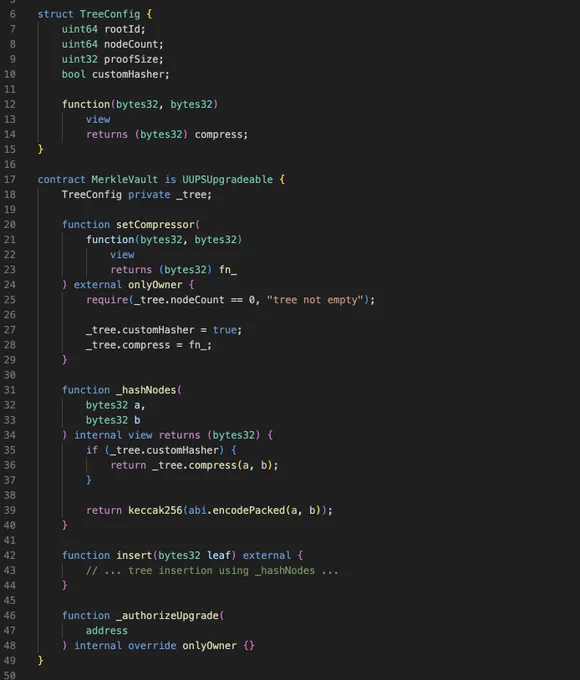The width and height of the screenshot is (580, 680).
Task: Click line number 17 in the gutter
Action: tap(10, 180)
